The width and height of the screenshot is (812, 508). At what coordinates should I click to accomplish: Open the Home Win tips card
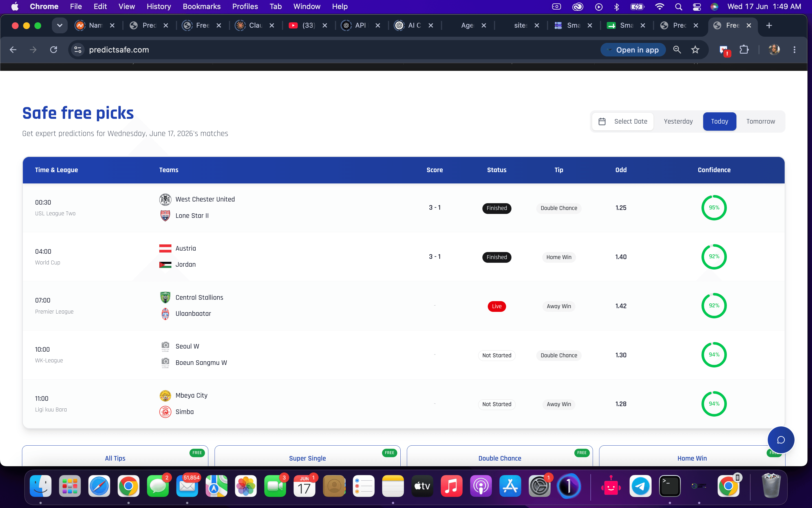692,456
